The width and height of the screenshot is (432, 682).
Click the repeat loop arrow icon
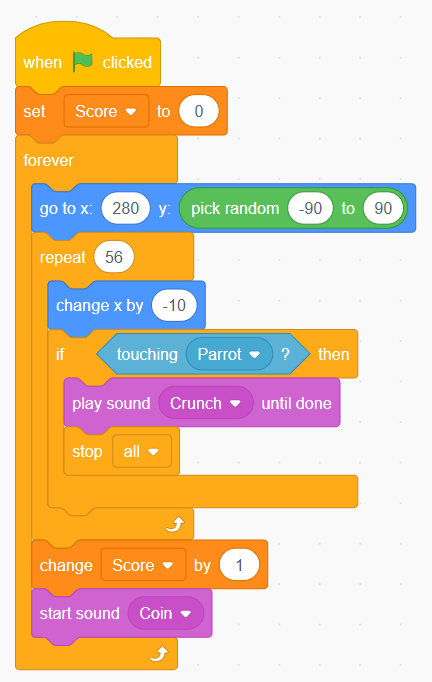coord(176,525)
